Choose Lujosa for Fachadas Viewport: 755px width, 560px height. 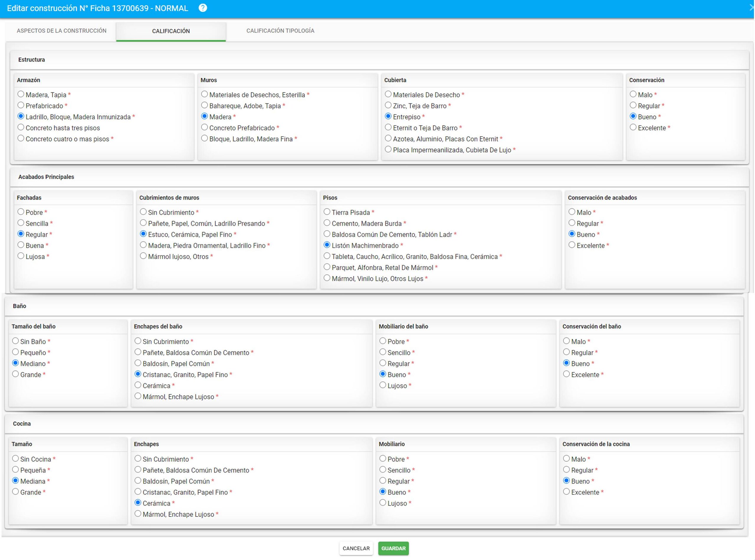tap(21, 256)
